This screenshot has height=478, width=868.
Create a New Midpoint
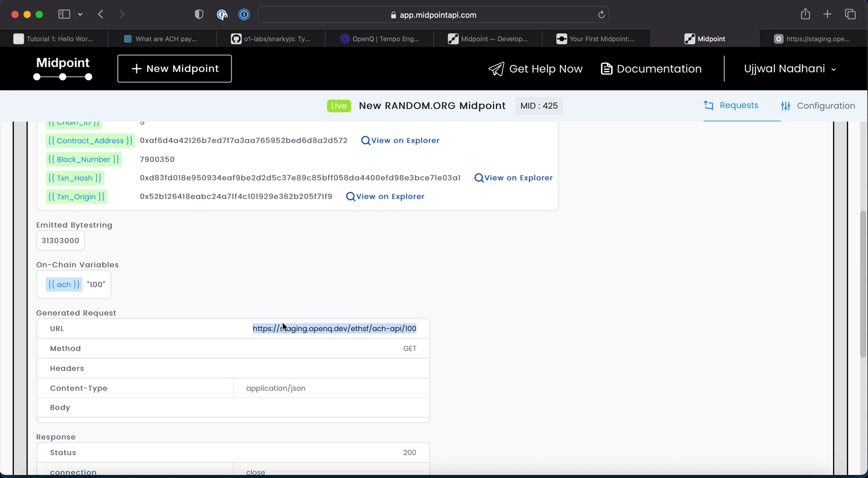[x=174, y=69]
